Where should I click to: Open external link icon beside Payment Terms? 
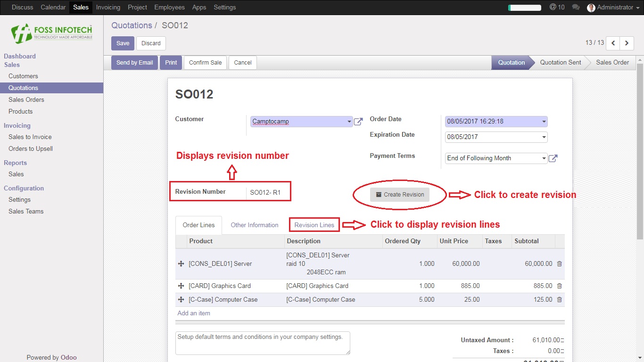[x=553, y=158]
